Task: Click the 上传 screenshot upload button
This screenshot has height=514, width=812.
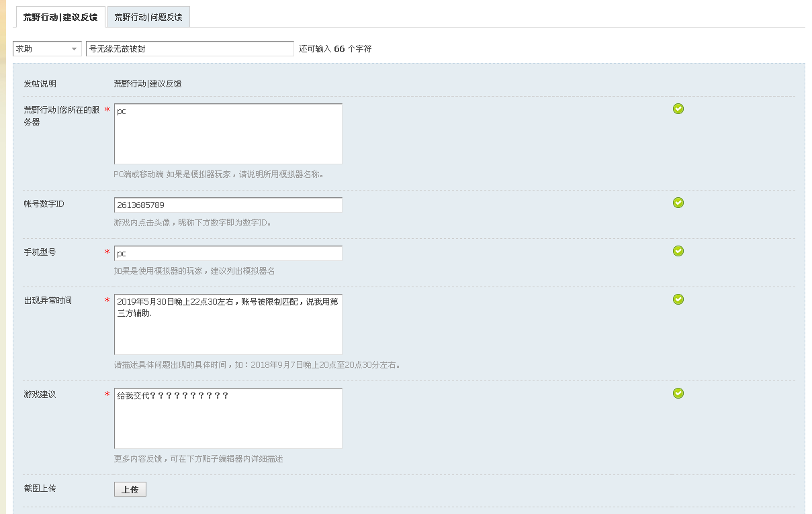Action: (130, 489)
